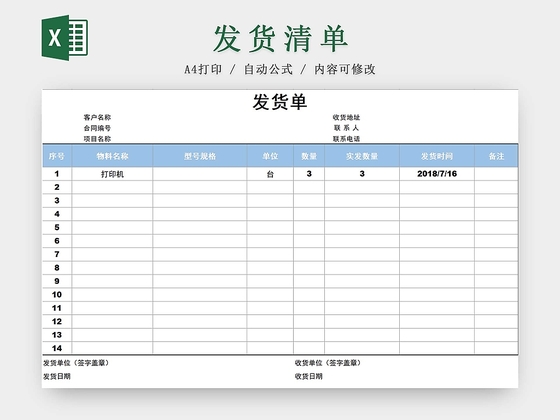
Task: Click the 收货地址 label
Action: coord(346,118)
